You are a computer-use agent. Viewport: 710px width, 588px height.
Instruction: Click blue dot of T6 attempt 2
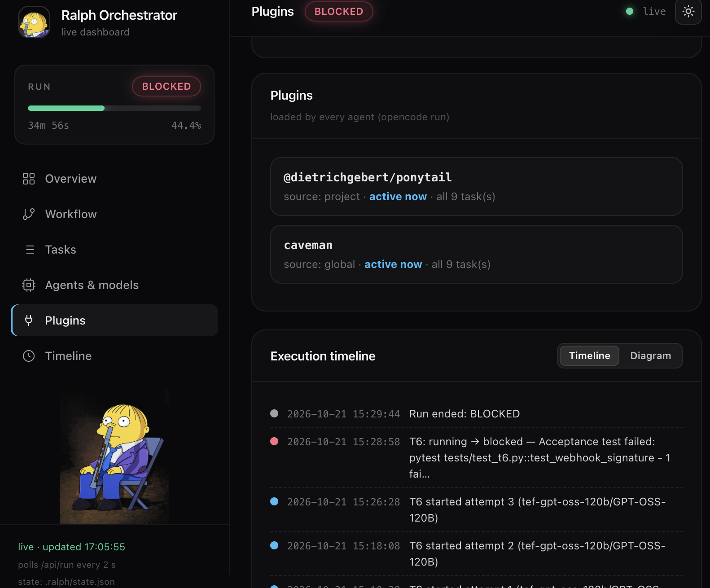pos(274,545)
